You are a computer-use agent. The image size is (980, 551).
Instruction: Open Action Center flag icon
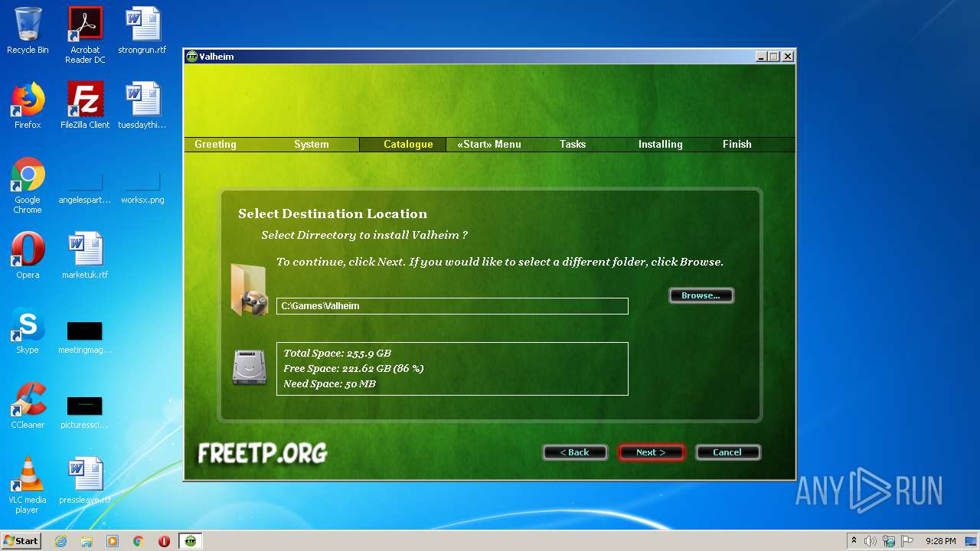pyautogui.click(x=907, y=541)
